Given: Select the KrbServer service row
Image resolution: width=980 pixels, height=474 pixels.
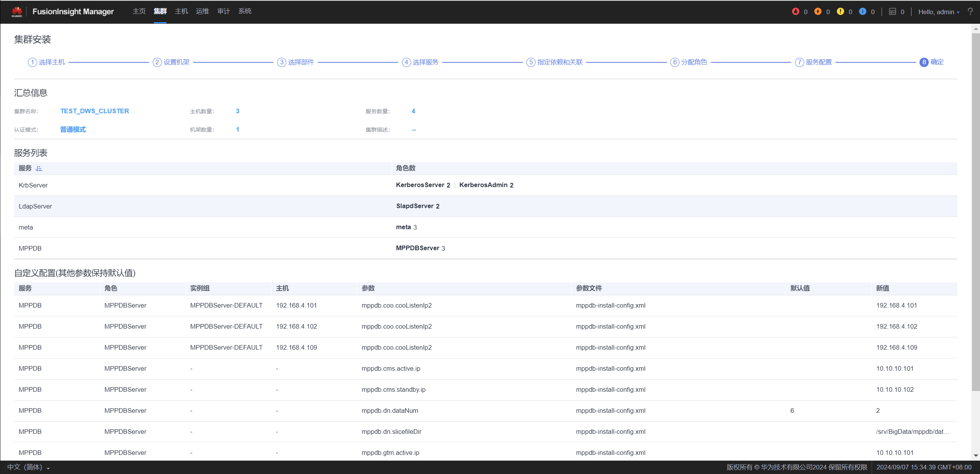Looking at the screenshot, I should pyautogui.click(x=485, y=185).
